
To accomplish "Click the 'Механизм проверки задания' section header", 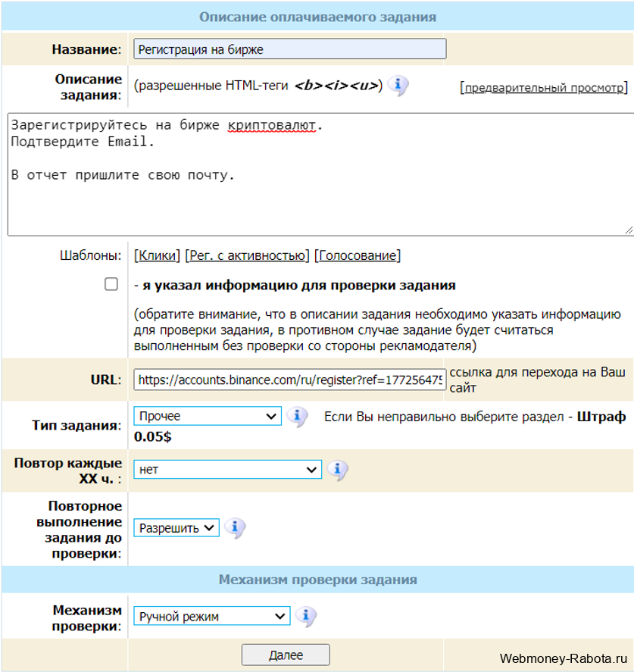I will [x=318, y=580].
